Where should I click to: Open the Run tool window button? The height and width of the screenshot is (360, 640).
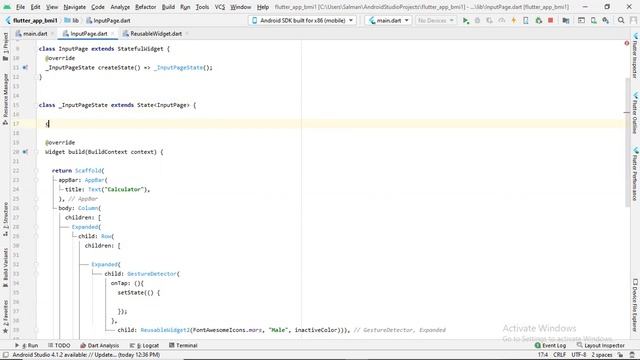point(27,345)
